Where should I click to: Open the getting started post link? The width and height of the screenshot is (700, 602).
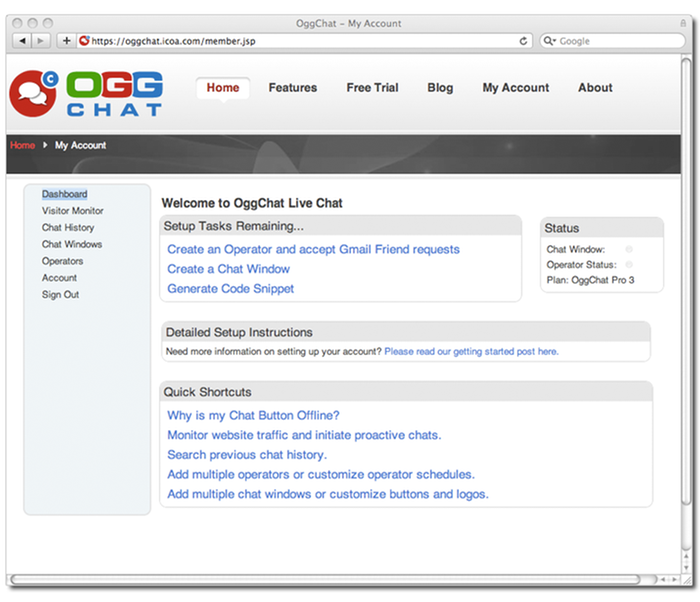pyautogui.click(x=471, y=351)
